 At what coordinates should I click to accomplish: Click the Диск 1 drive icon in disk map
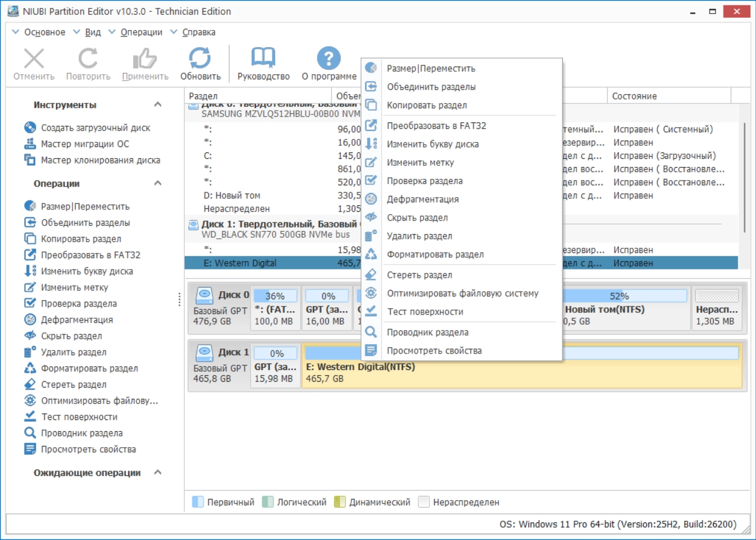point(204,352)
